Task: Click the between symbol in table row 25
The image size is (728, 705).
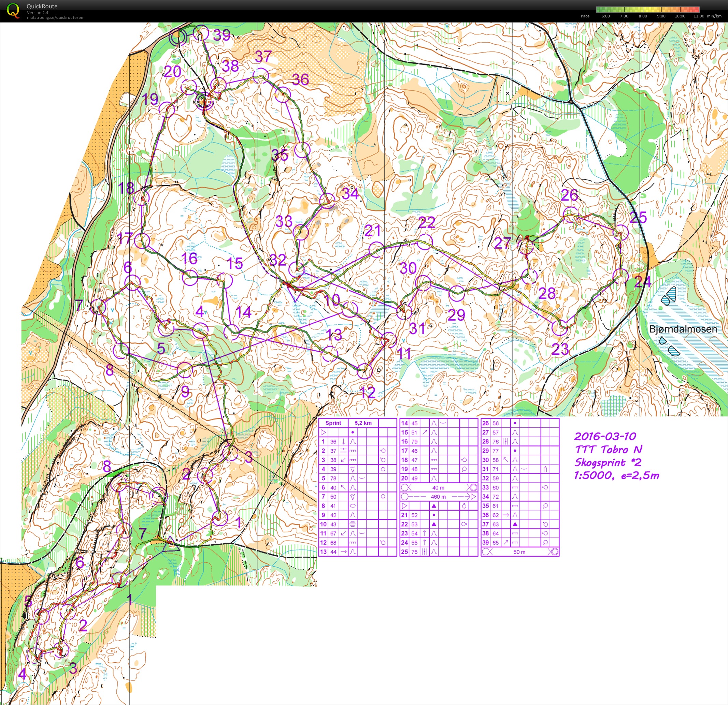Action: coord(424,552)
